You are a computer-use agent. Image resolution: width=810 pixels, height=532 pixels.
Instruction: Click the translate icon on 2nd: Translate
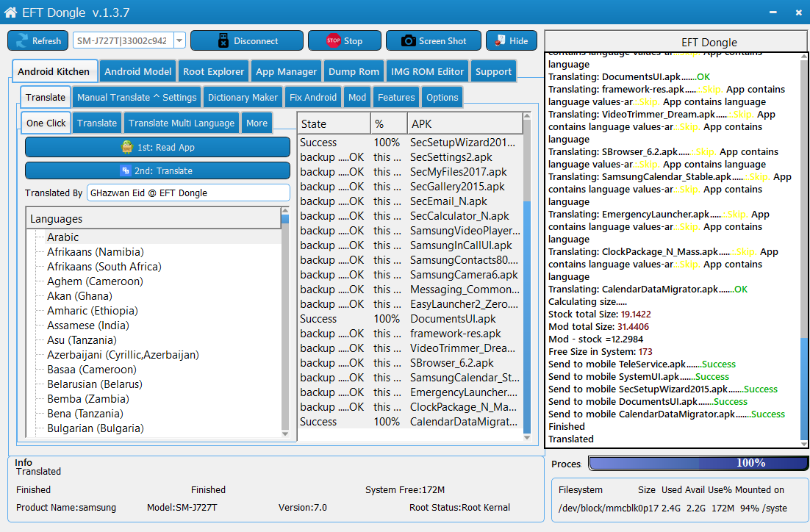pyautogui.click(x=126, y=170)
